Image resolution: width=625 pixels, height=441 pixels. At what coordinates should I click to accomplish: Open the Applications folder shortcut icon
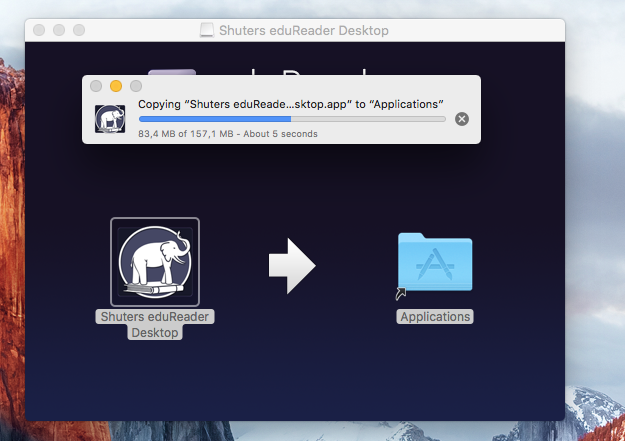[x=435, y=264]
